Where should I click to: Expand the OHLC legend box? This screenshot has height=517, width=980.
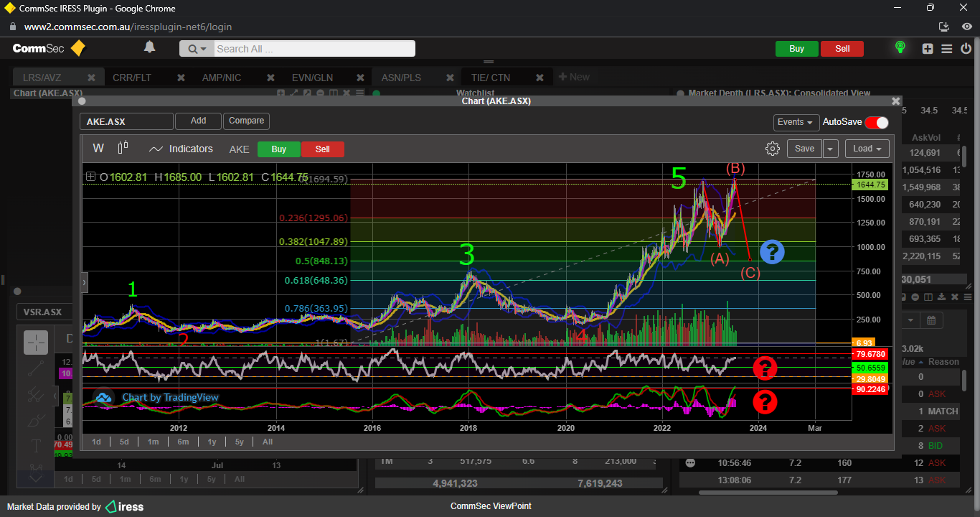90,177
